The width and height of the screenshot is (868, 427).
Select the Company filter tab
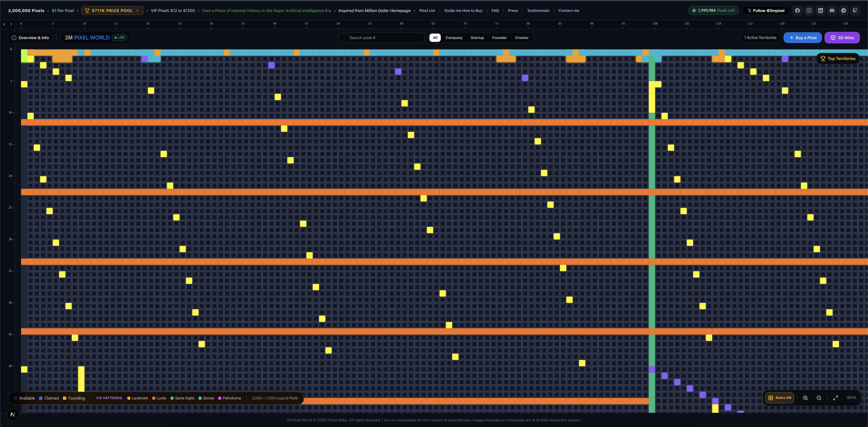tap(454, 38)
